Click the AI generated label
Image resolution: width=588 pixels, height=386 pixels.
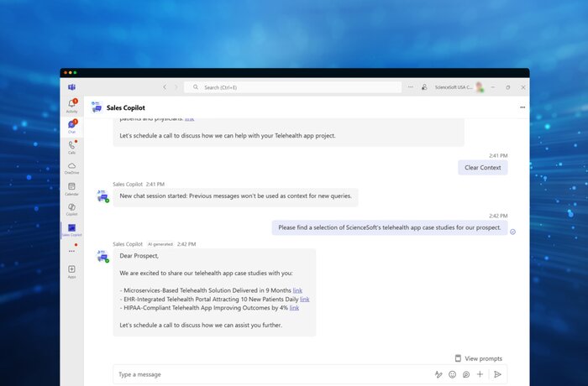[160, 244]
